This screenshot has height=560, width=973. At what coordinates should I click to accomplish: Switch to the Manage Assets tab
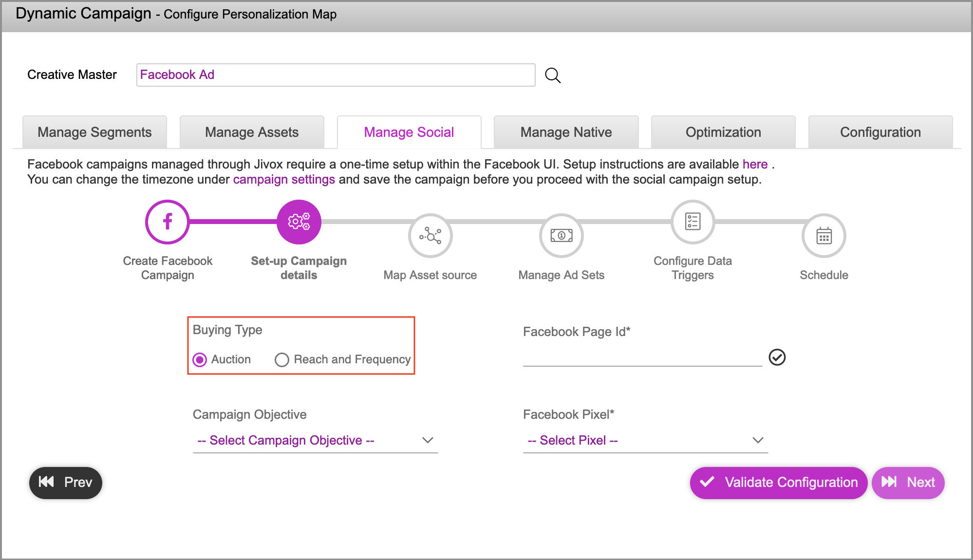pyautogui.click(x=252, y=132)
